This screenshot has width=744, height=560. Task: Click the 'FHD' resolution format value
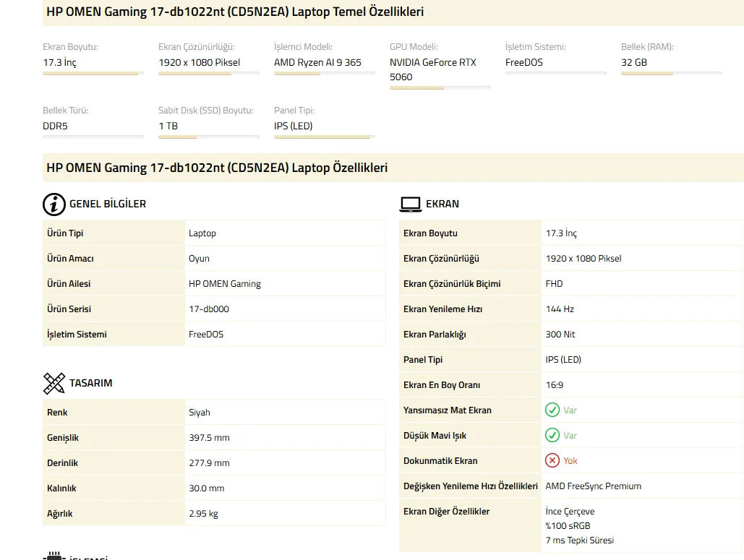[x=554, y=284]
